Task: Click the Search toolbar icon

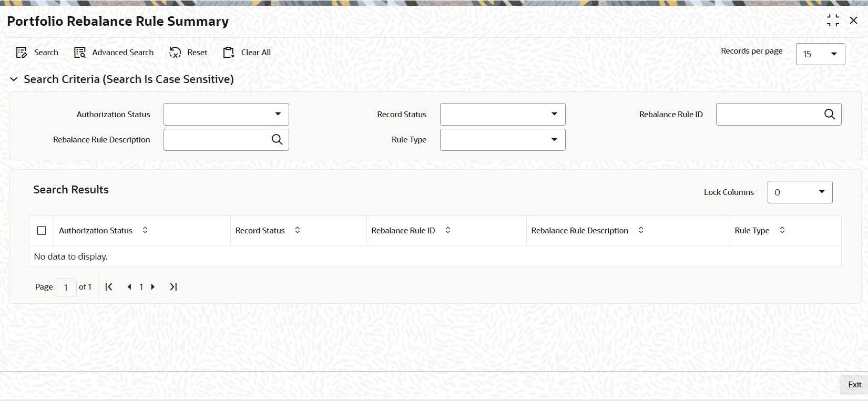Action: click(22, 53)
